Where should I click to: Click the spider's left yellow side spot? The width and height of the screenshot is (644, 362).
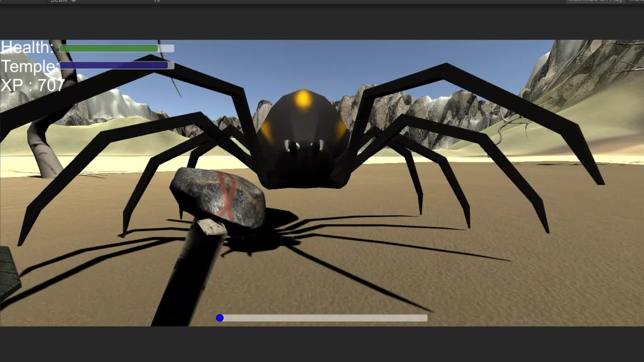[x=267, y=130]
